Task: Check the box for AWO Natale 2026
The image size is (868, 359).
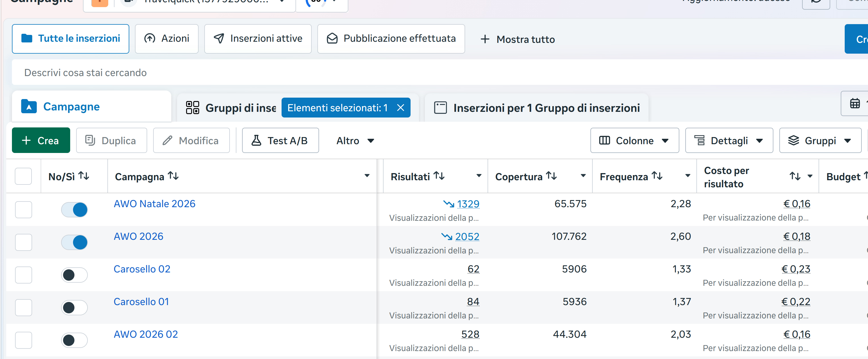Action: pos(23,210)
